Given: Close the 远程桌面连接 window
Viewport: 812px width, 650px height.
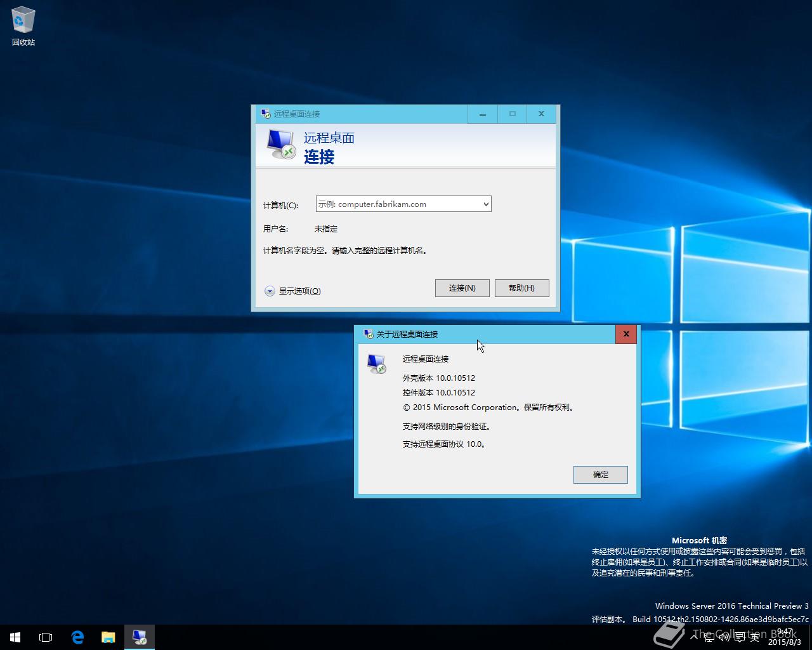Looking at the screenshot, I should click(541, 114).
